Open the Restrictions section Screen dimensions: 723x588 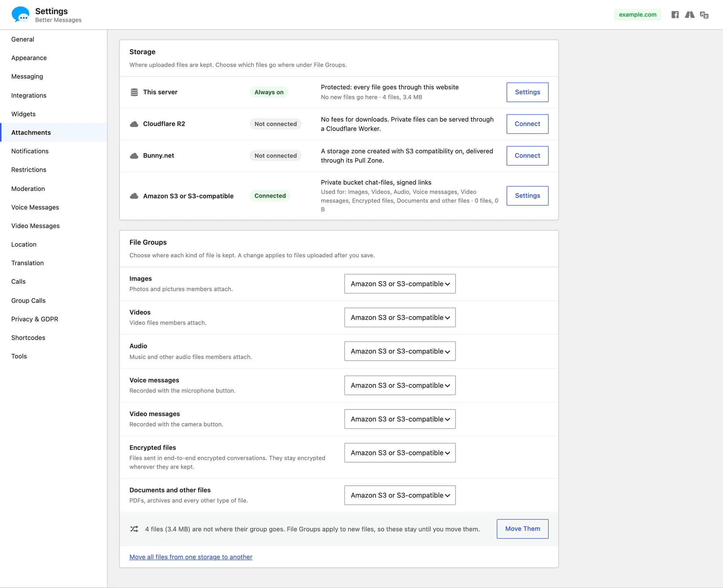point(54,170)
